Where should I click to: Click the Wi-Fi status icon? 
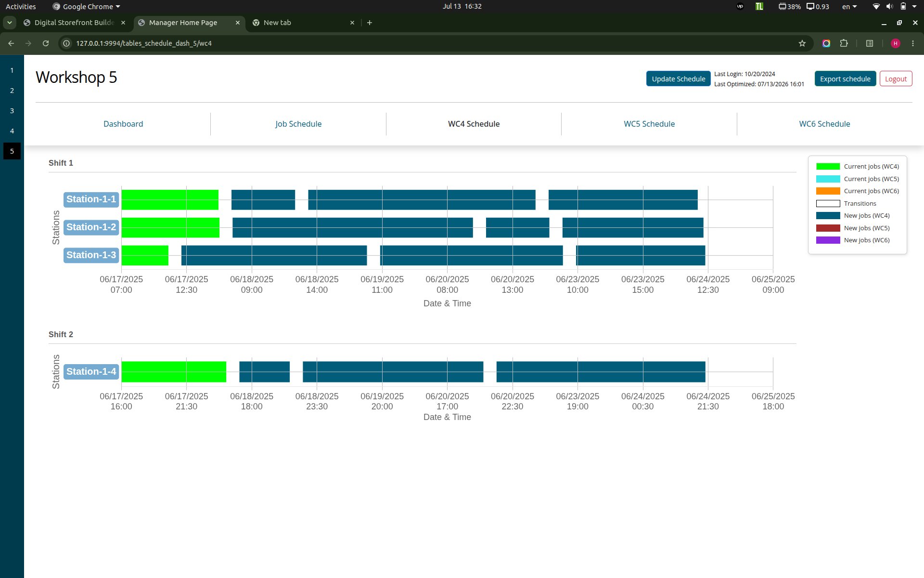click(876, 7)
